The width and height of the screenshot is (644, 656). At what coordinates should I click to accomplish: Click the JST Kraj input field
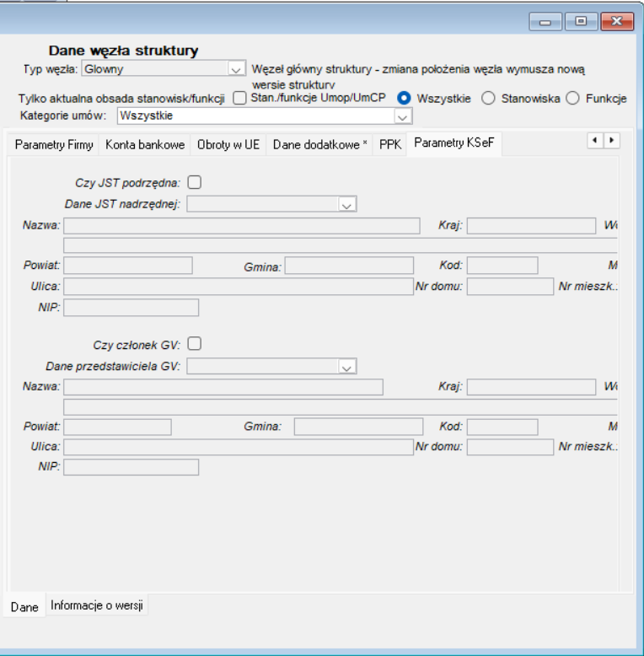(531, 225)
